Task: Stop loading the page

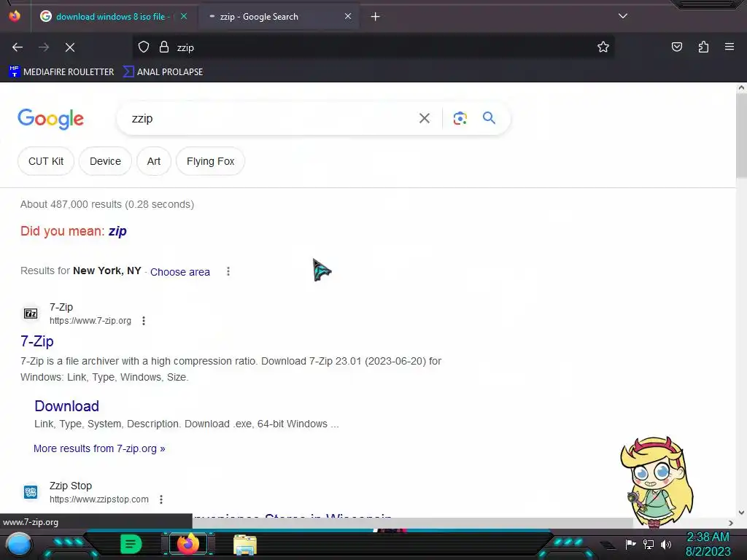Action: click(x=70, y=47)
